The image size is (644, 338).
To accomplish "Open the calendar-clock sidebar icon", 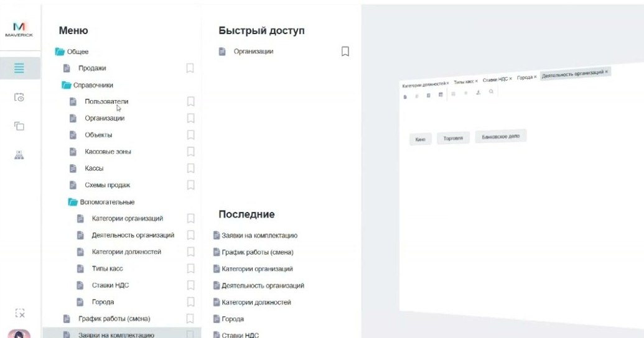I will point(19,97).
